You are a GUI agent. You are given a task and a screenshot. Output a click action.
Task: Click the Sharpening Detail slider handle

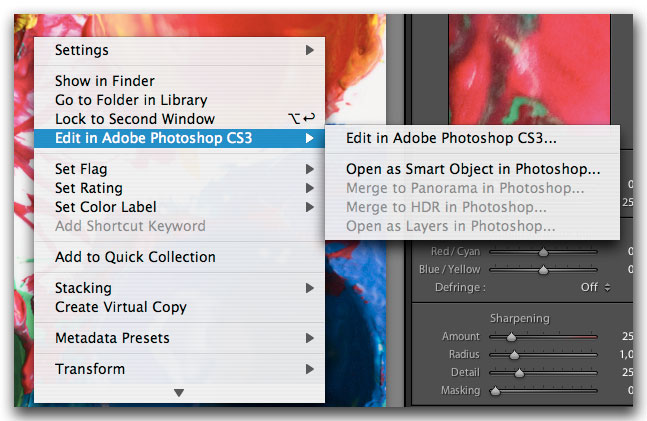tap(519, 373)
